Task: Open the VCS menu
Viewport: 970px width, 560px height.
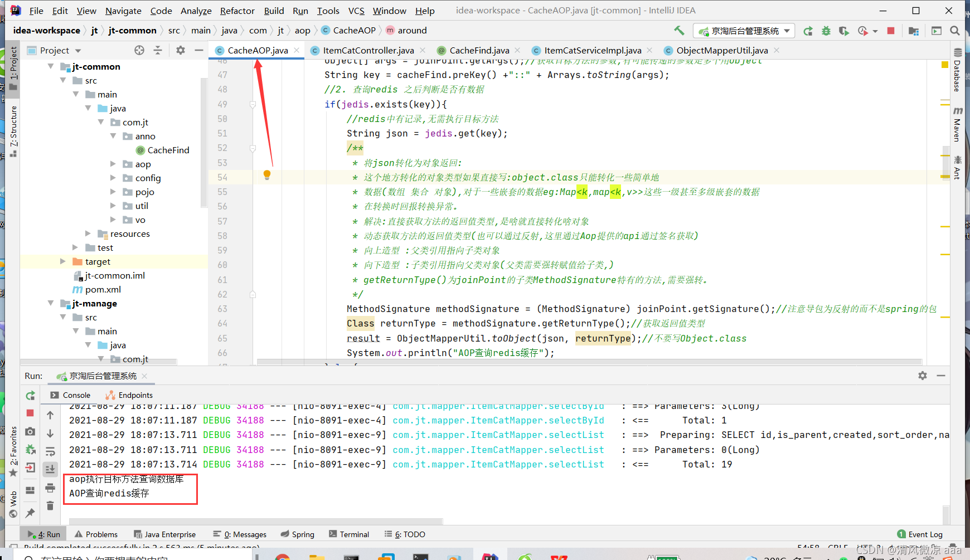Action: click(356, 11)
